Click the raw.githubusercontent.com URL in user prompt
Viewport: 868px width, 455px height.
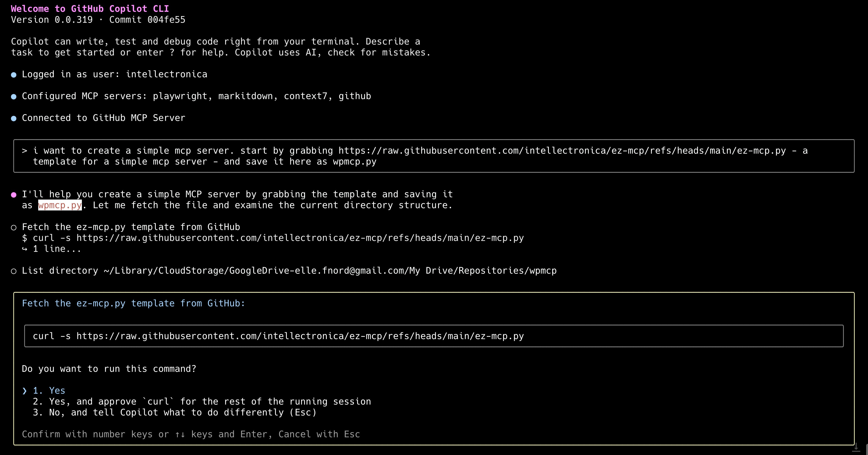(x=562, y=151)
